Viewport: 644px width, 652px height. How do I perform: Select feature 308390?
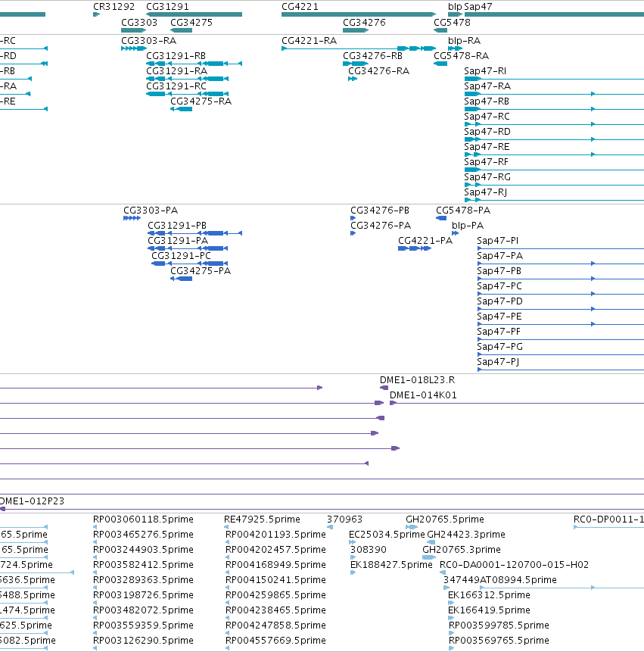(368, 550)
